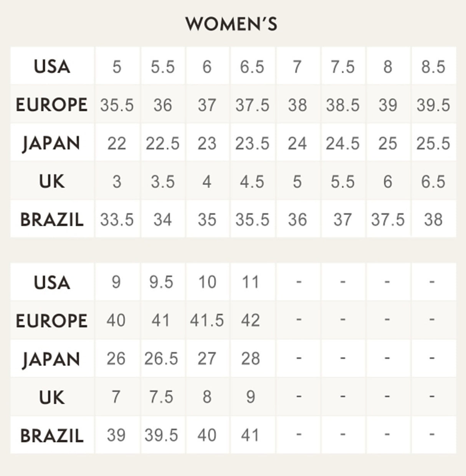This screenshot has height=476, width=466.
Task: Select Europe size 42 cell
Action: tap(251, 320)
